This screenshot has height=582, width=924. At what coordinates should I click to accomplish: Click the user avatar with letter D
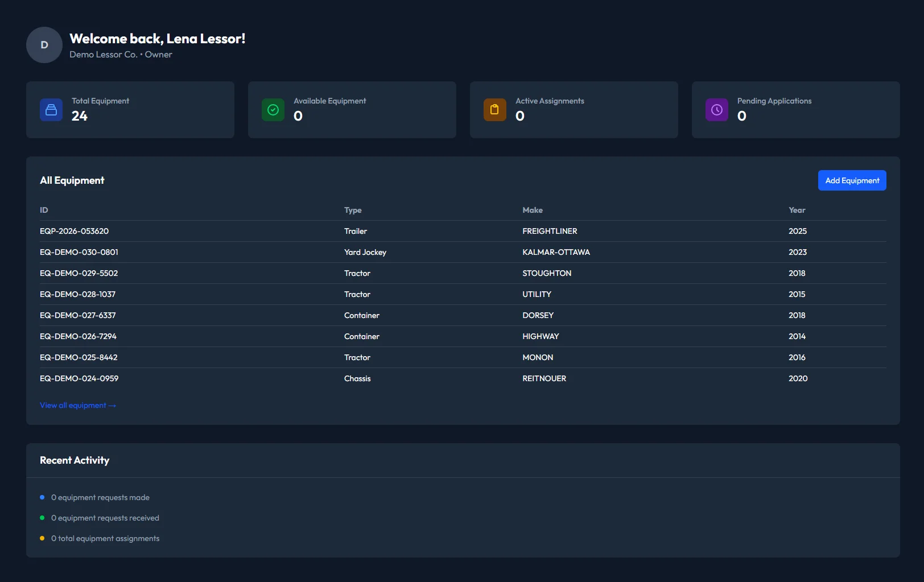click(44, 45)
